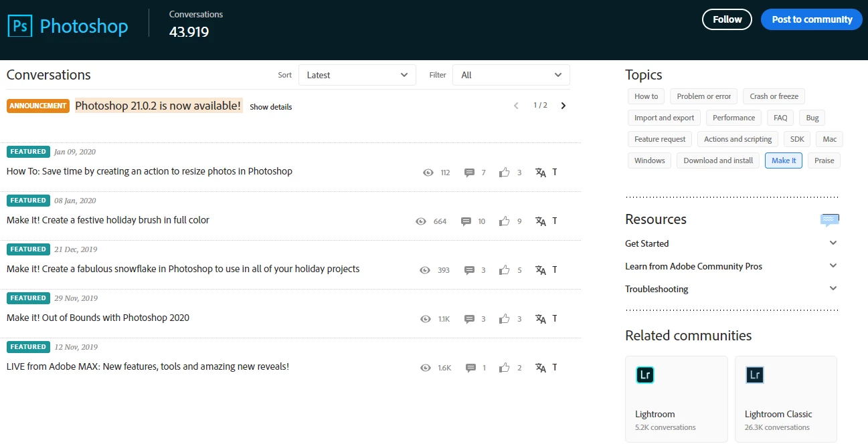Open the Sort Latest dropdown

357,75
